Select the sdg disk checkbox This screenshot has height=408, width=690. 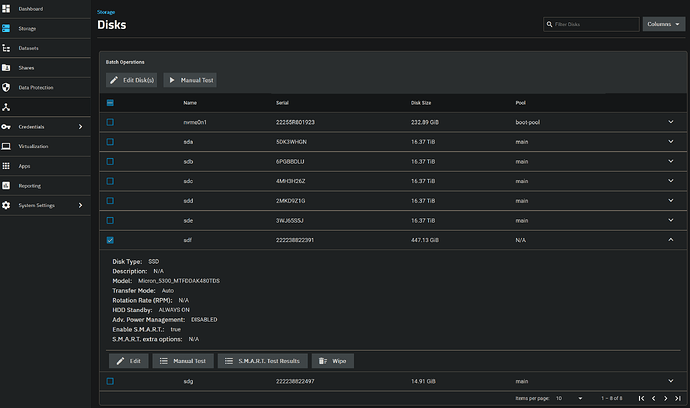point(110,381)
